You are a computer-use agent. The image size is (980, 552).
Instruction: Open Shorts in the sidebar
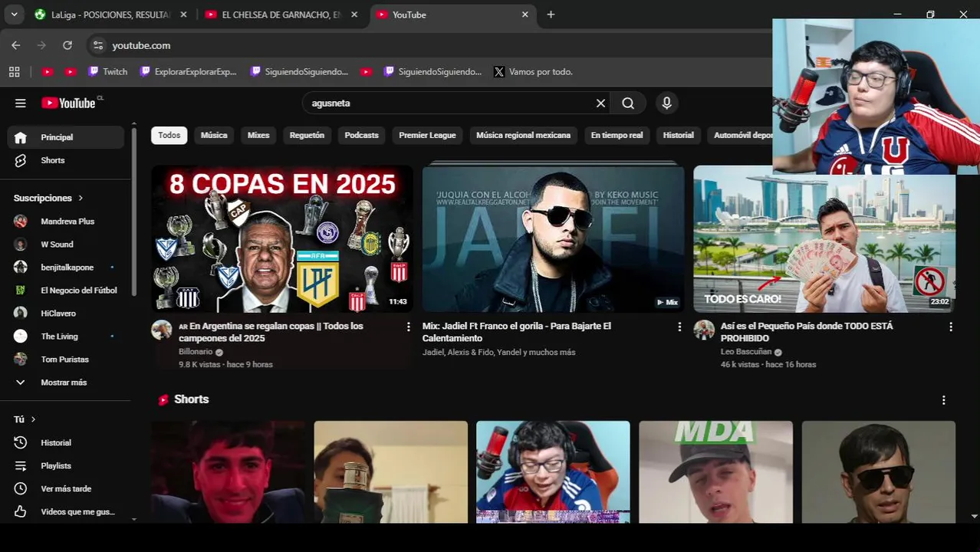coord(66,160)
